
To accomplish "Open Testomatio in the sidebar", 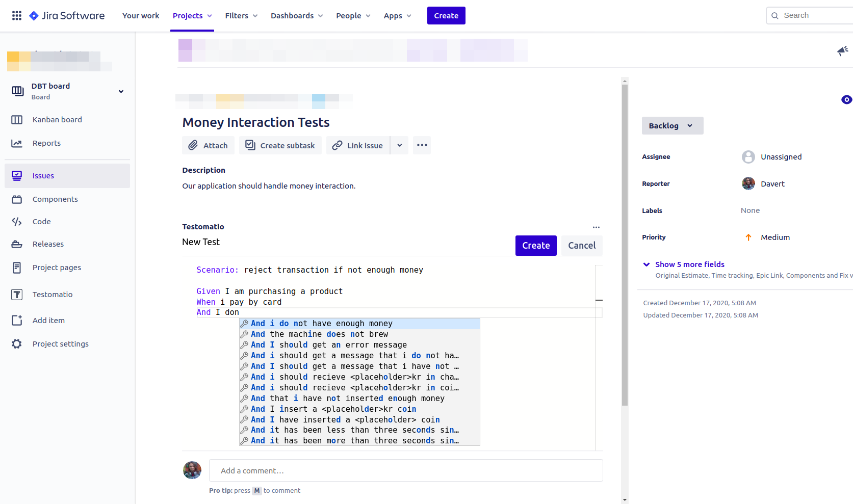I will (x=53, y=295).
